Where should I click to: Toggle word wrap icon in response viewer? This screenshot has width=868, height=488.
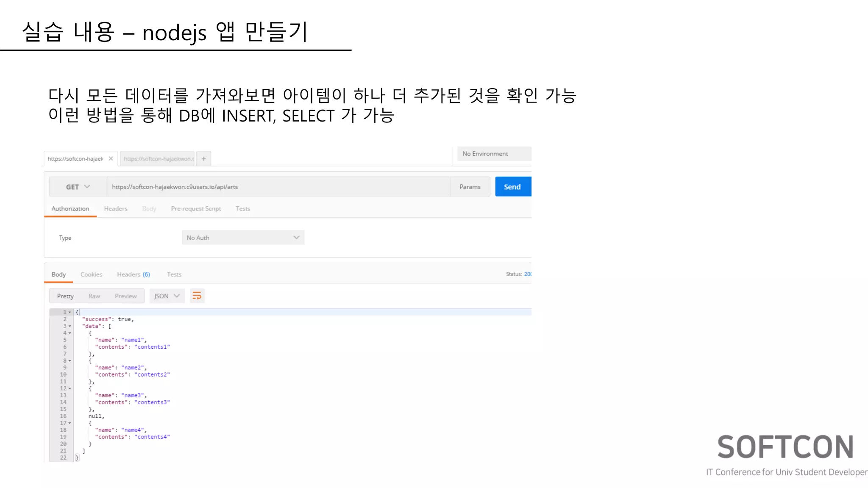pyautogui.click(x=197, y=296)
